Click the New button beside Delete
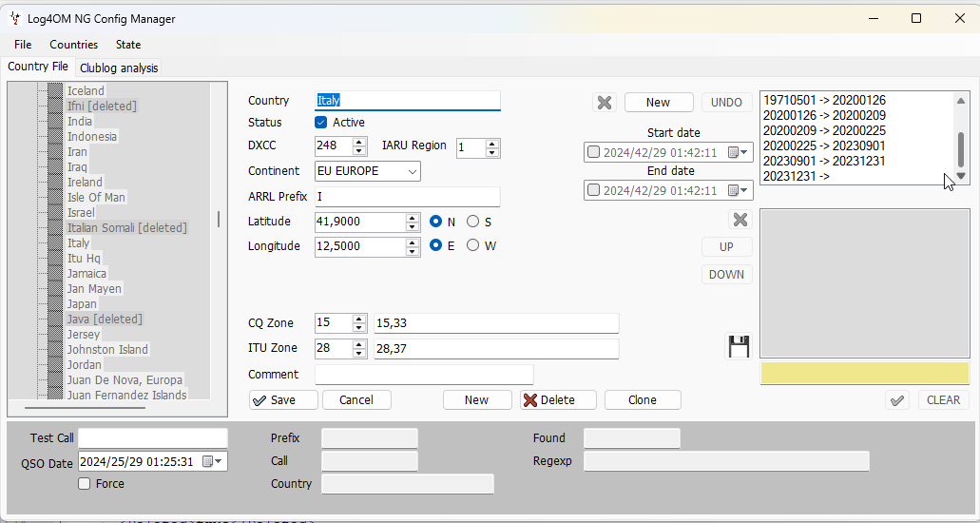This screenshot has height=523, width=980. pyautogui.click(x=476, y=399)
